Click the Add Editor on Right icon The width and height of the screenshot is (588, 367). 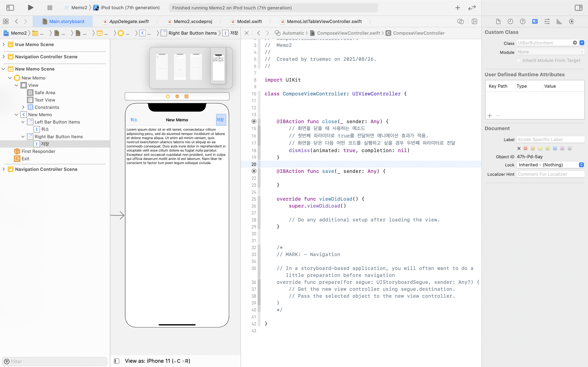tap(474, 21)
